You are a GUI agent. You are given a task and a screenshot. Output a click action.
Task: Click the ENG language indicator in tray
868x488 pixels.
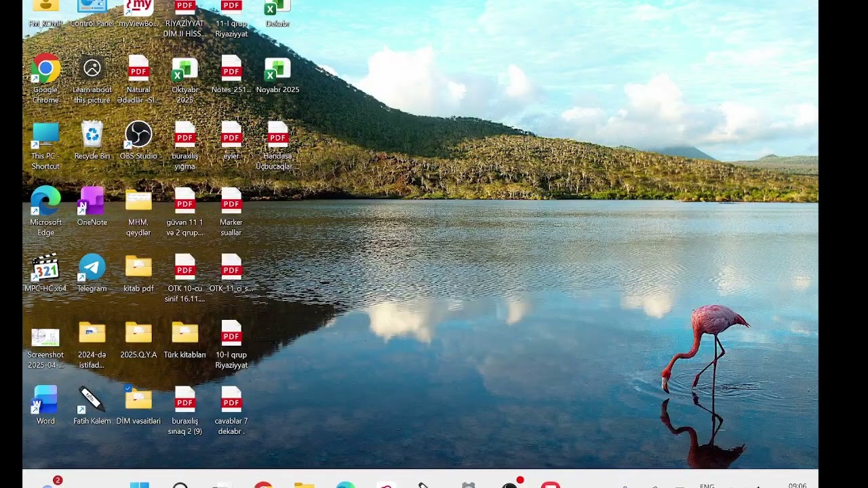click(707, 485)
